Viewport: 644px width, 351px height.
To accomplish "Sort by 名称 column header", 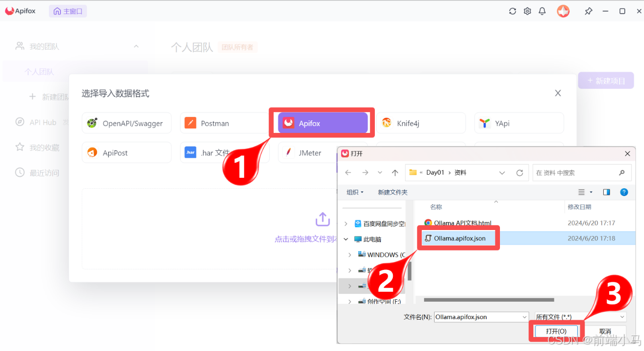I will [436, 207].
